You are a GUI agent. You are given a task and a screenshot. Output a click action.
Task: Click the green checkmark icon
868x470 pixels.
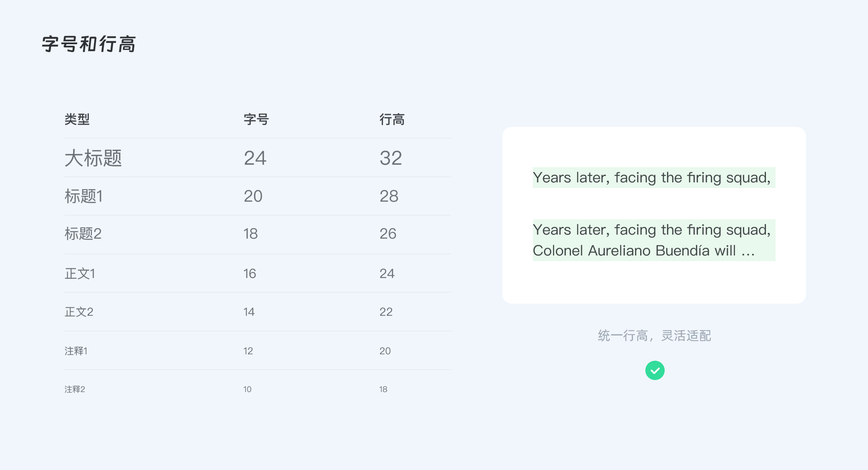655,370
